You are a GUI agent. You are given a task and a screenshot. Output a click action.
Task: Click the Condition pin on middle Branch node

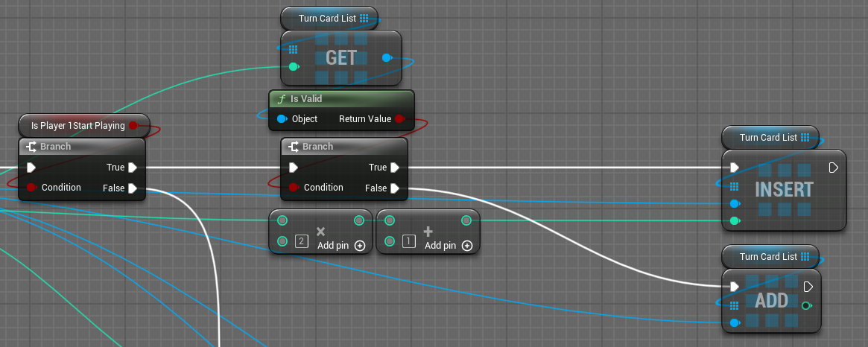(294, 188)
